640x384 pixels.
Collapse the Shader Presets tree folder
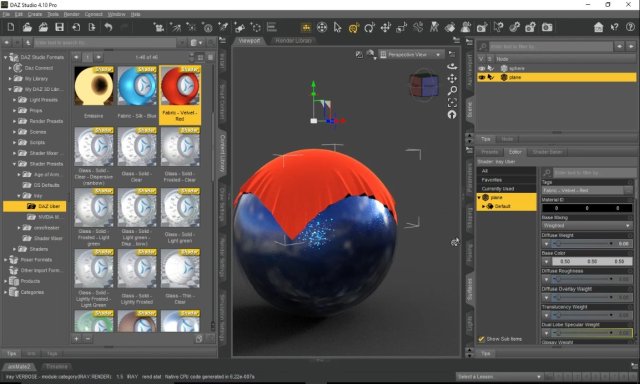(14, 164)
